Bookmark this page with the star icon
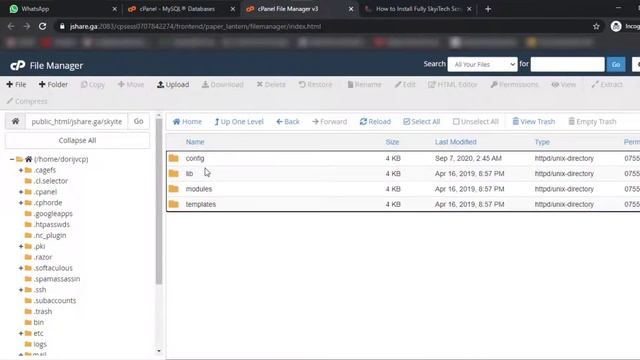Viewport: 640px width, 360px height. 596,27
